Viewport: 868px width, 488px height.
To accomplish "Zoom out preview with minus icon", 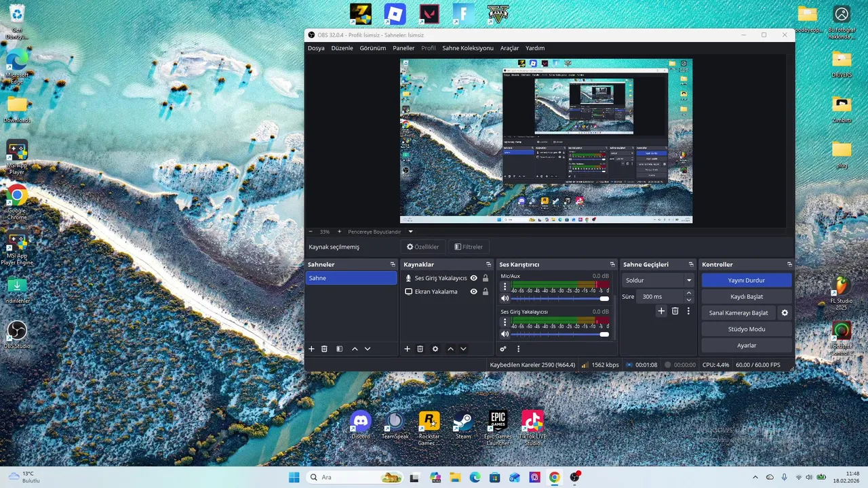I will coord(311,232).
